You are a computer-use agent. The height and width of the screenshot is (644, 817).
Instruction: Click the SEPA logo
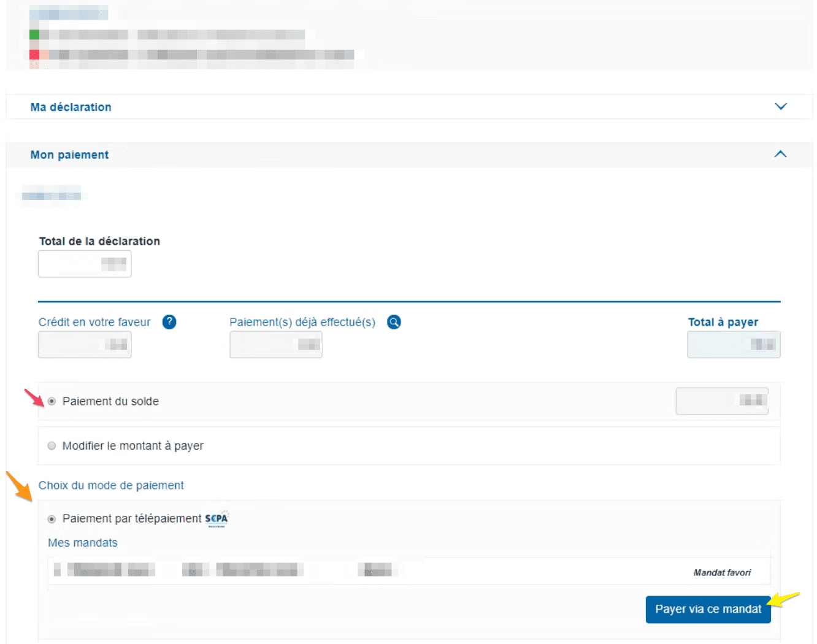[x=216, y=519]
